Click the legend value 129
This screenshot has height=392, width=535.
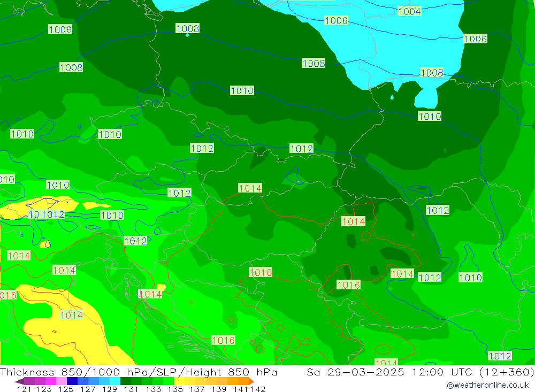click(x=110, y=389)
